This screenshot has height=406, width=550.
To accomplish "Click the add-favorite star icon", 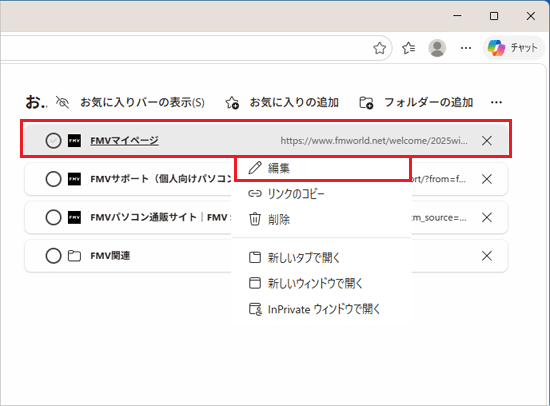I will point(232,102).
